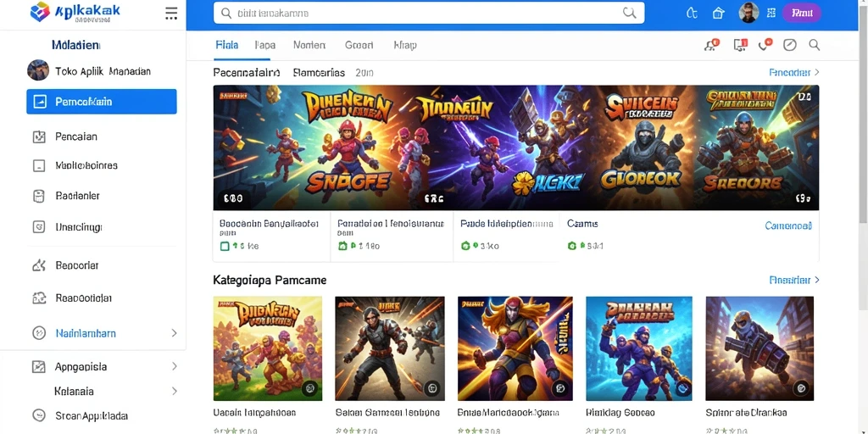Open Beoorier in the sidebar
This screenshot has width=868, height=434.
pos(65,265)
